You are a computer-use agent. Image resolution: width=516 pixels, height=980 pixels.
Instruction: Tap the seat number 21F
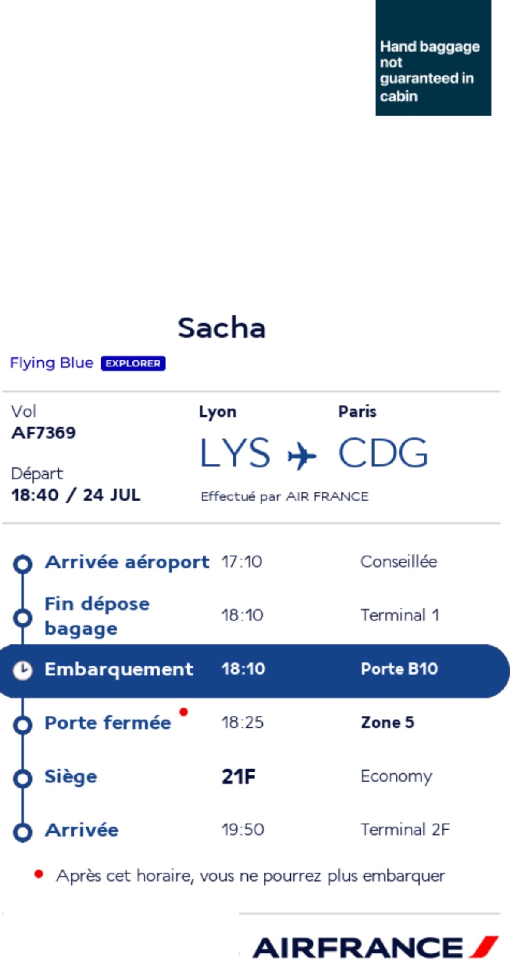[239, 777]
